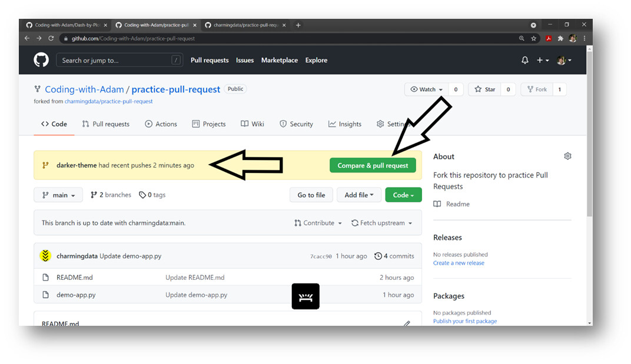Click Publish your first package

(x=465, y=321)
